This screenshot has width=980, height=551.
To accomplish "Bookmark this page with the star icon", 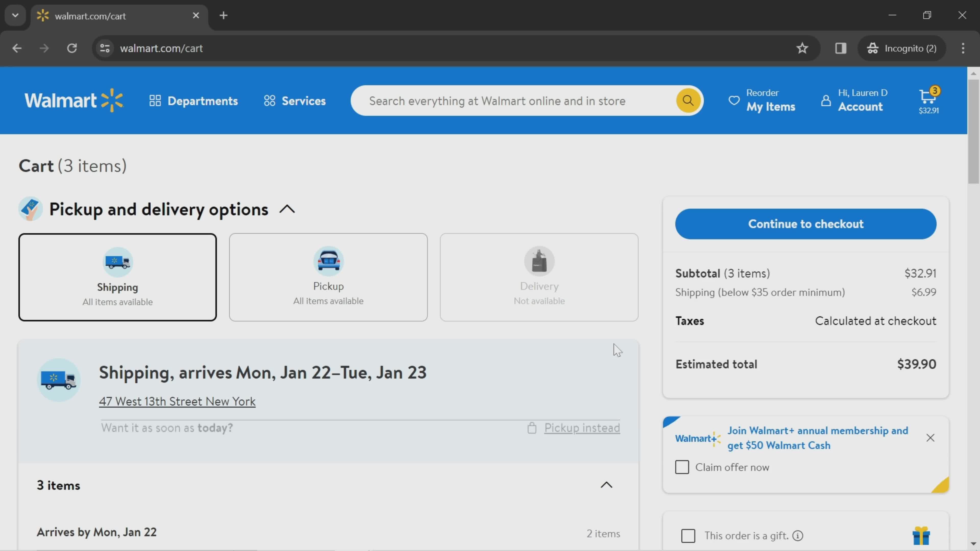I will [802, 48].
